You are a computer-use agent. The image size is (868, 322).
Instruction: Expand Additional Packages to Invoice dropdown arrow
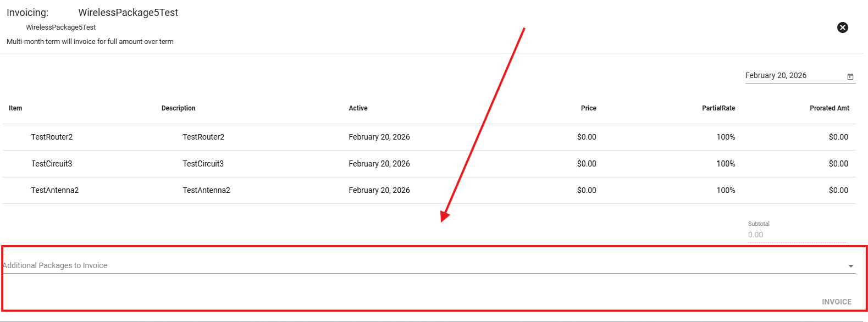[850, 266]
